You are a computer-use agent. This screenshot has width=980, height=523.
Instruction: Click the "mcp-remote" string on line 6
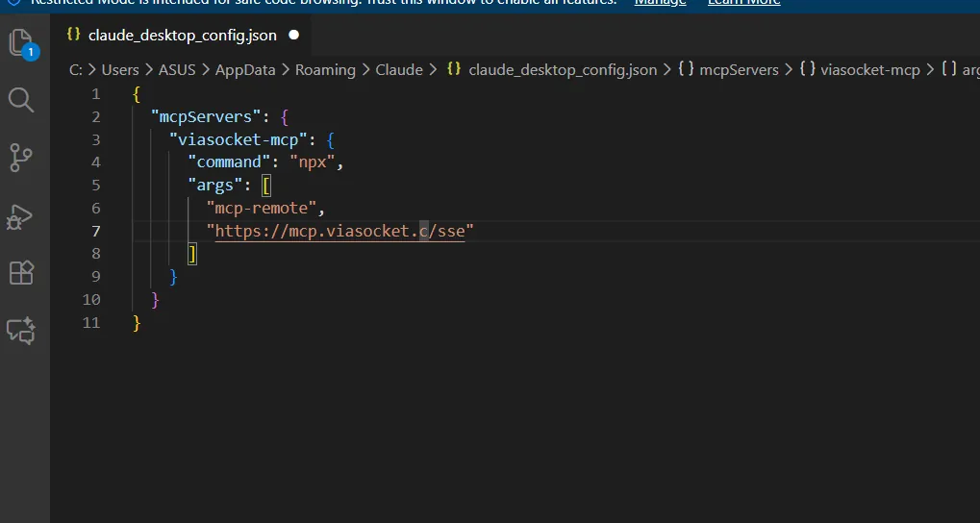point(262,208)
